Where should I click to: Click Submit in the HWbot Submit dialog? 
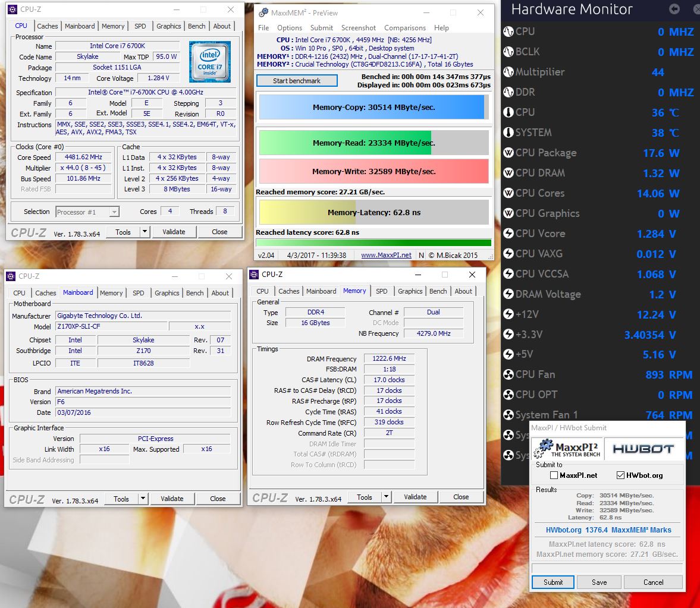tap(553, 582)
